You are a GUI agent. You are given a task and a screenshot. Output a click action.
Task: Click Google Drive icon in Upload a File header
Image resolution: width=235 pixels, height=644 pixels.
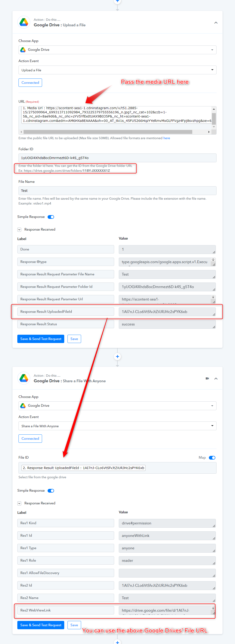[24, 22]
